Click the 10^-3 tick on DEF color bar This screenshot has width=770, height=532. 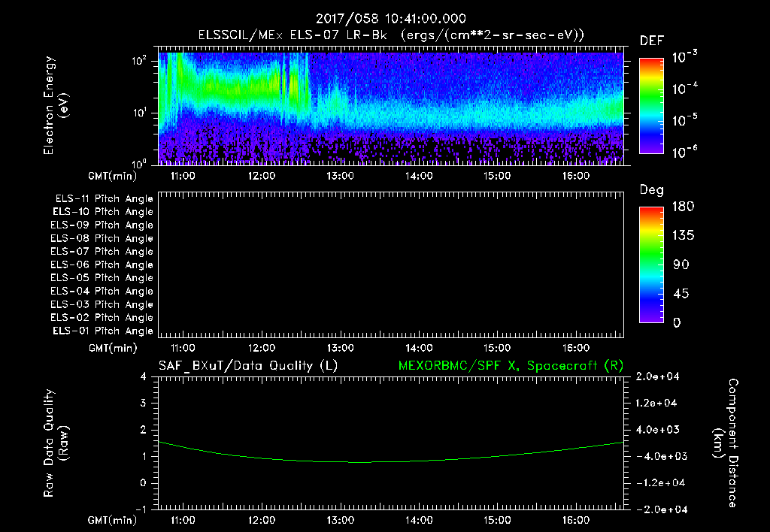[685, 57]
